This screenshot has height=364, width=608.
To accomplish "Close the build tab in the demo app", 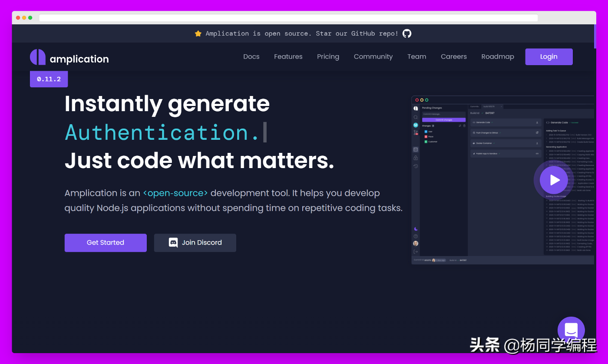I will (x=502, y=106).
